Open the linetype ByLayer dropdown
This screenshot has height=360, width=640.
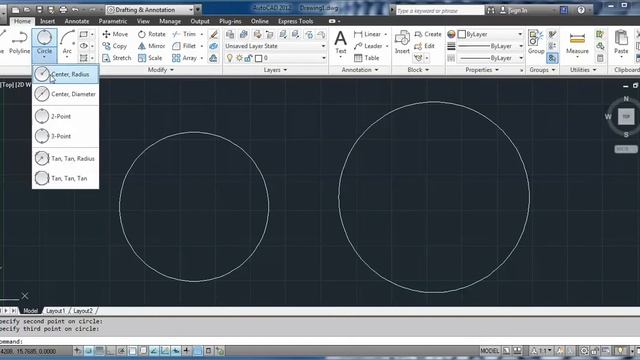[490, 58]
